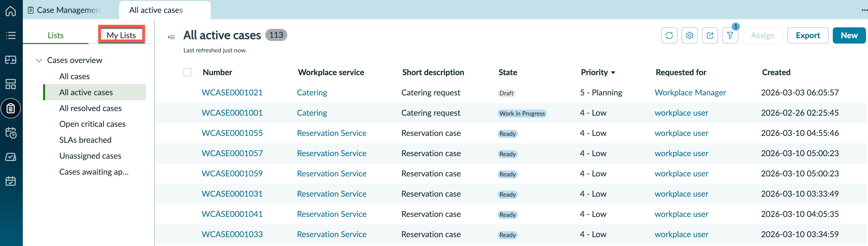Open the dashboard grid icon in sidebar
The image size is (868, 246).
(11, 84)
